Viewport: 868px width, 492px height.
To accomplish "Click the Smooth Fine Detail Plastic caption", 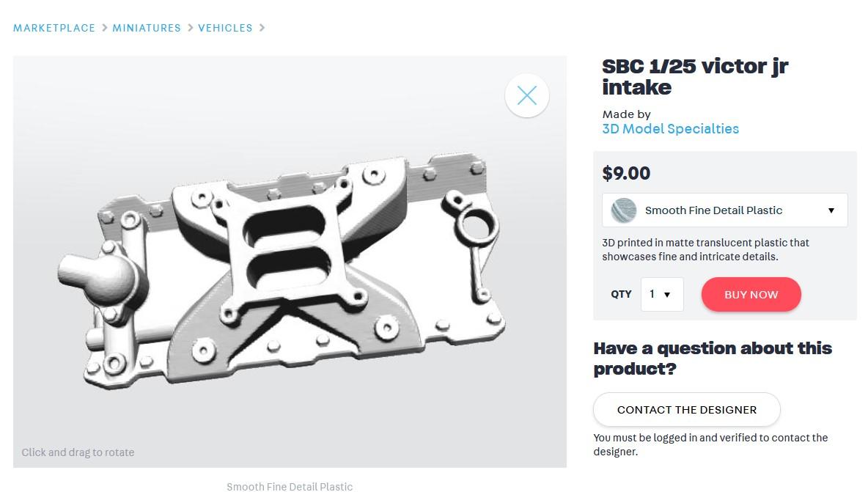I will point(290,486).
